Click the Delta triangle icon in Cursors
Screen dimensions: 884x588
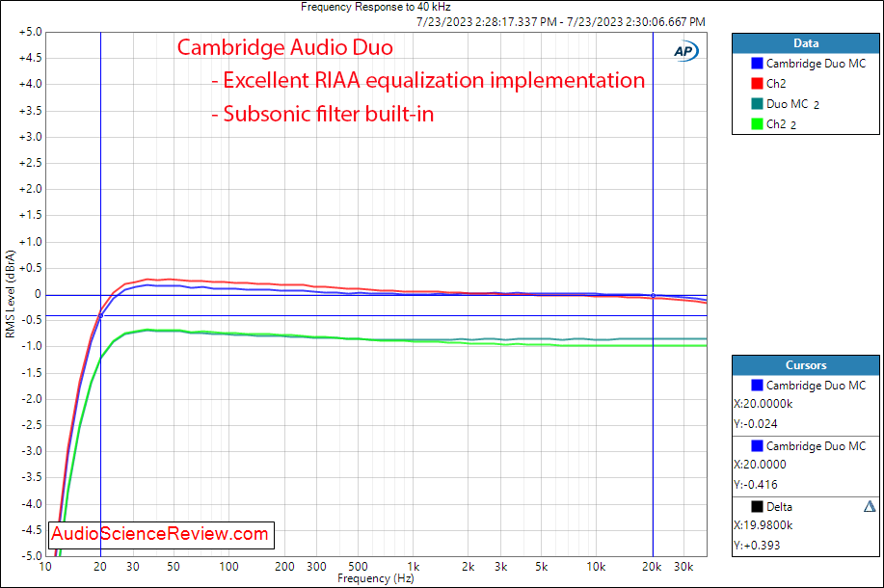coord(870,506)
